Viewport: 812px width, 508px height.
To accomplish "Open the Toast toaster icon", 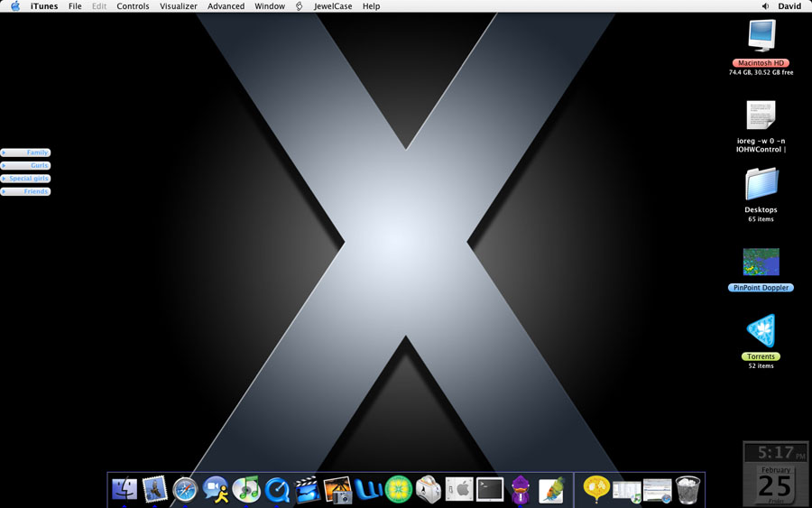I will point(429,489).
